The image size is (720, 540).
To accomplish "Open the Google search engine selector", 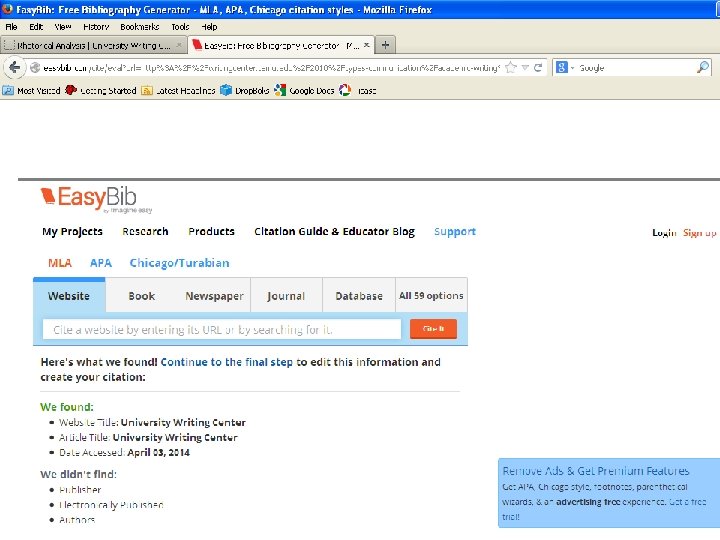I will (x=565, y=68).
